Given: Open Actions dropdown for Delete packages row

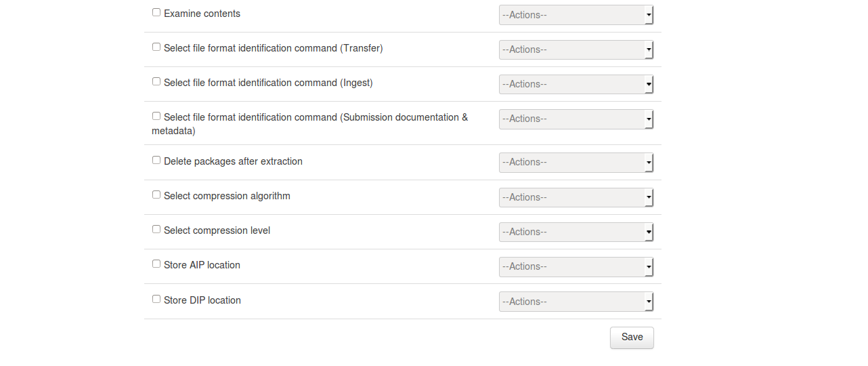Looking at the screenshot, I should (576, 163).
